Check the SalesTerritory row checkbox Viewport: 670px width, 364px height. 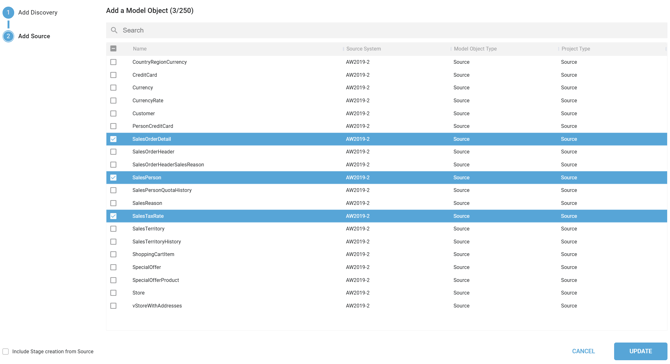(113, 229)
